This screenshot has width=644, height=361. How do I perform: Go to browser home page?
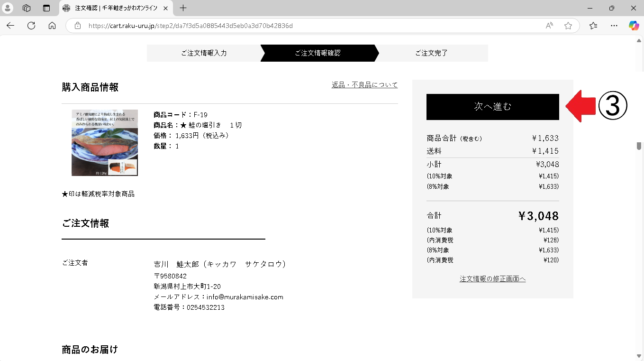(x=52, y=26)
